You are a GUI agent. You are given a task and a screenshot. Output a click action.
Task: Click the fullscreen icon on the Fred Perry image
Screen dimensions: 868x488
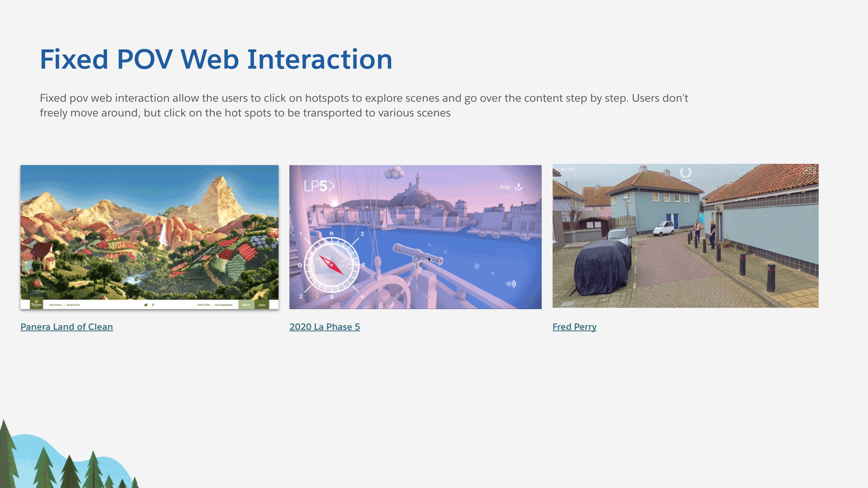pos(813,171)
